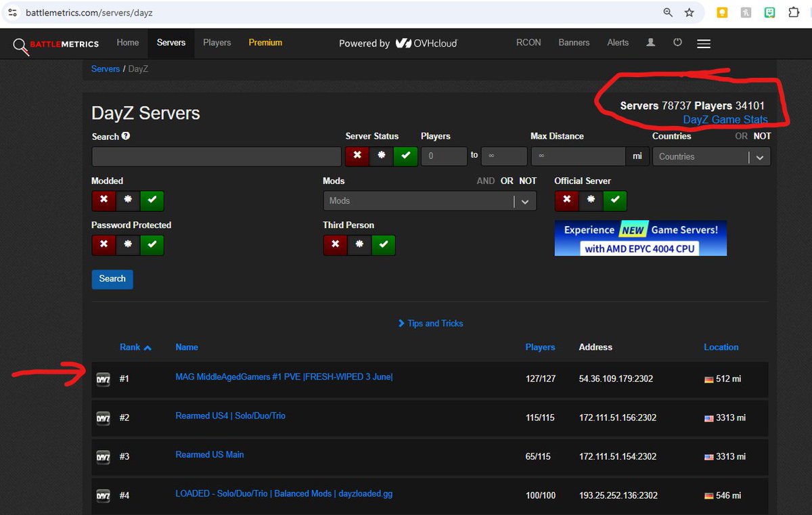Select NOT for Countries filter
This screenshot has height=515, width=812.
click(763, 136)
